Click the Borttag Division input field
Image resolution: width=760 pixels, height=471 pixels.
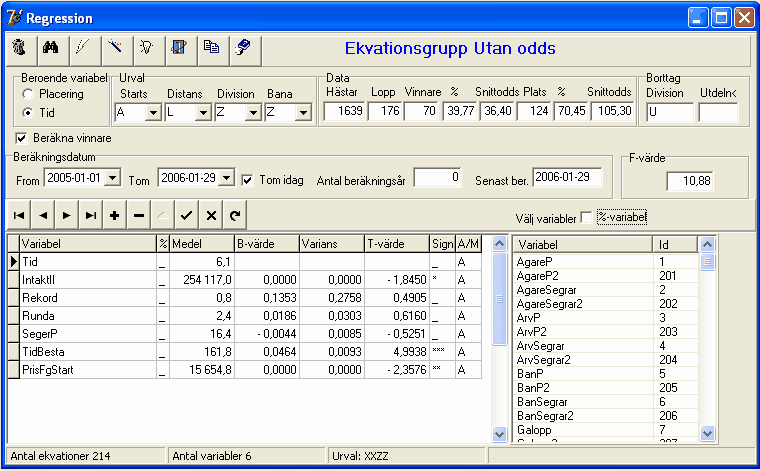670,112
